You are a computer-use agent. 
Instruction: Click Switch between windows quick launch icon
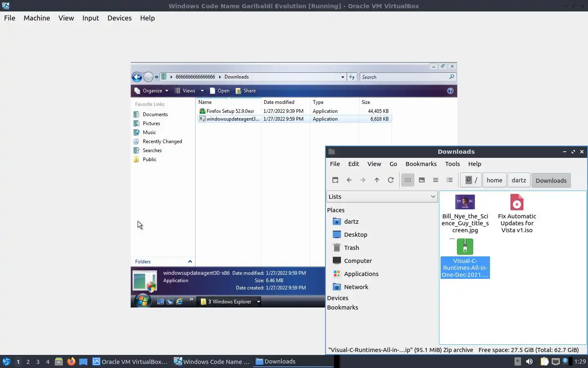[170, 302]
